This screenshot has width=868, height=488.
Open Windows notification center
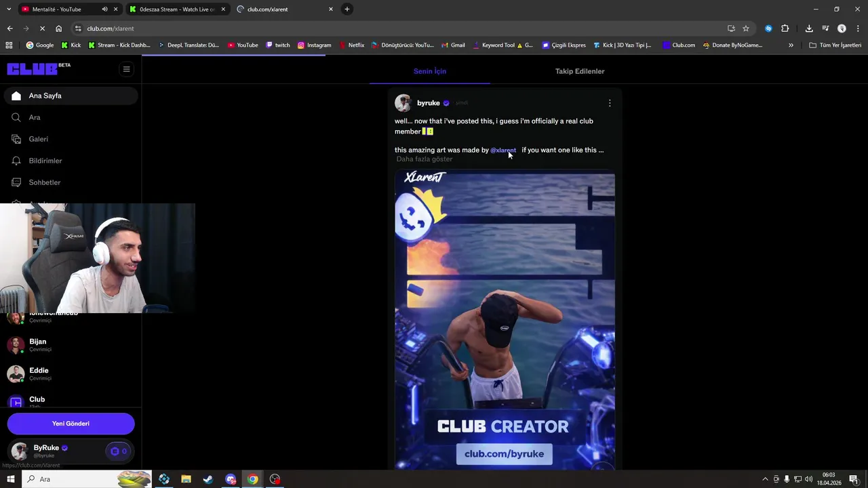point(854,479)
